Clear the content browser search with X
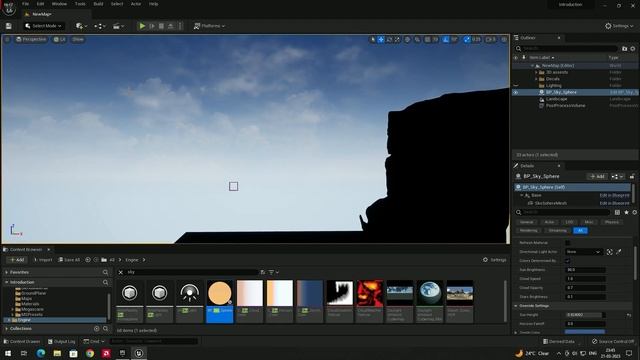The height and width of the screenshot is (360, 640). (121, 272)
